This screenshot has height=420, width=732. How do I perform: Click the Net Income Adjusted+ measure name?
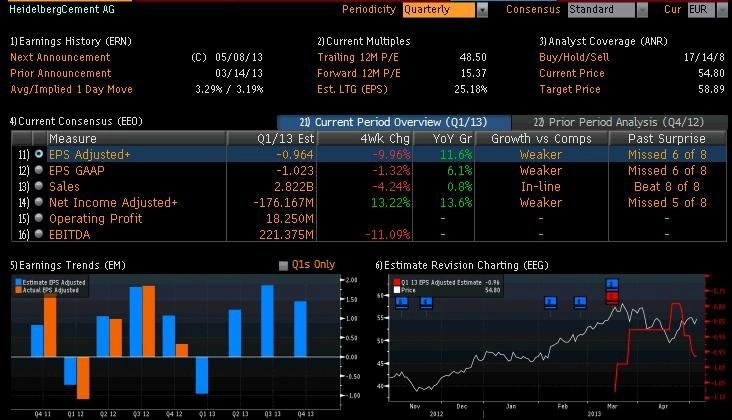point(113,203)
